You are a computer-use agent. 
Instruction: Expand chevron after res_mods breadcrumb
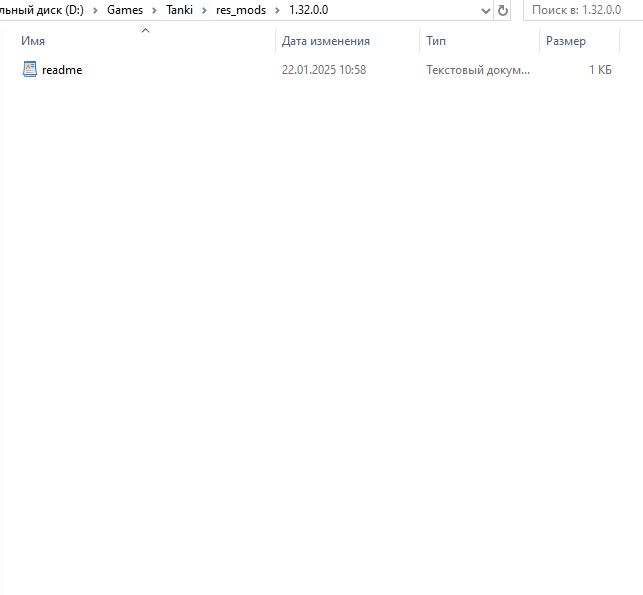pos(277,10)
